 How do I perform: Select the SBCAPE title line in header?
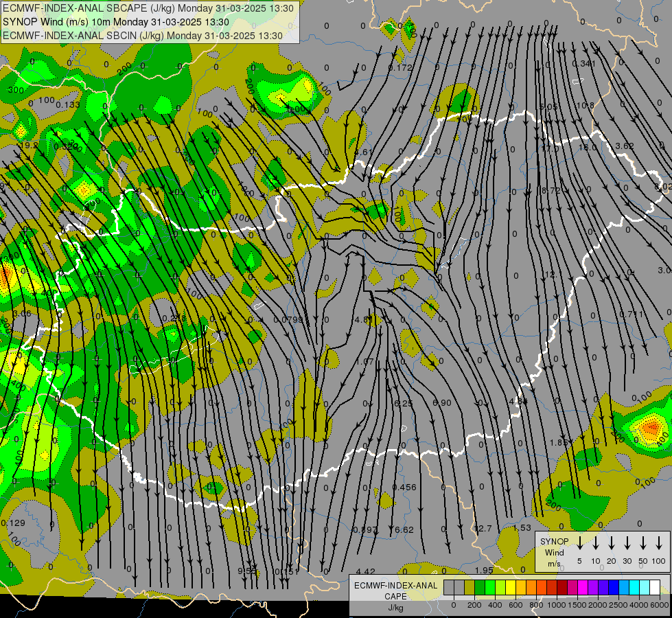(x=148, y=8)
